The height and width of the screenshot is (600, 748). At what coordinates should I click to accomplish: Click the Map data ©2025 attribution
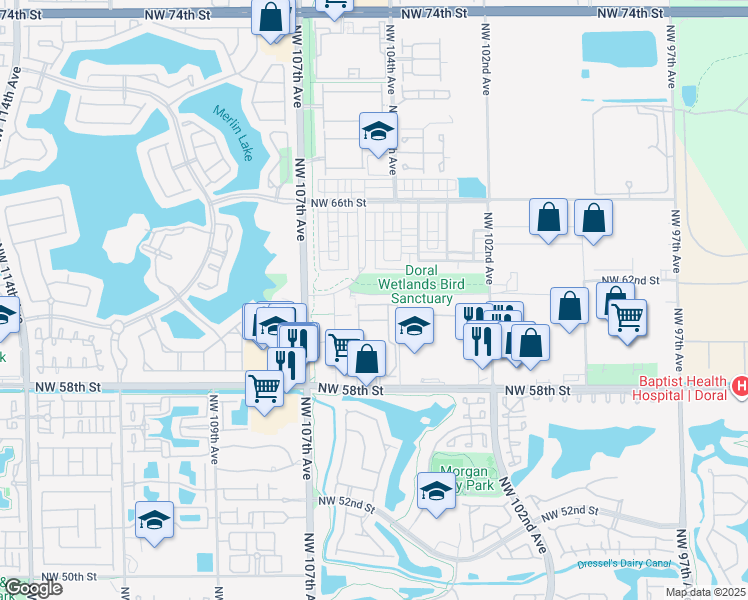[706, 592]
